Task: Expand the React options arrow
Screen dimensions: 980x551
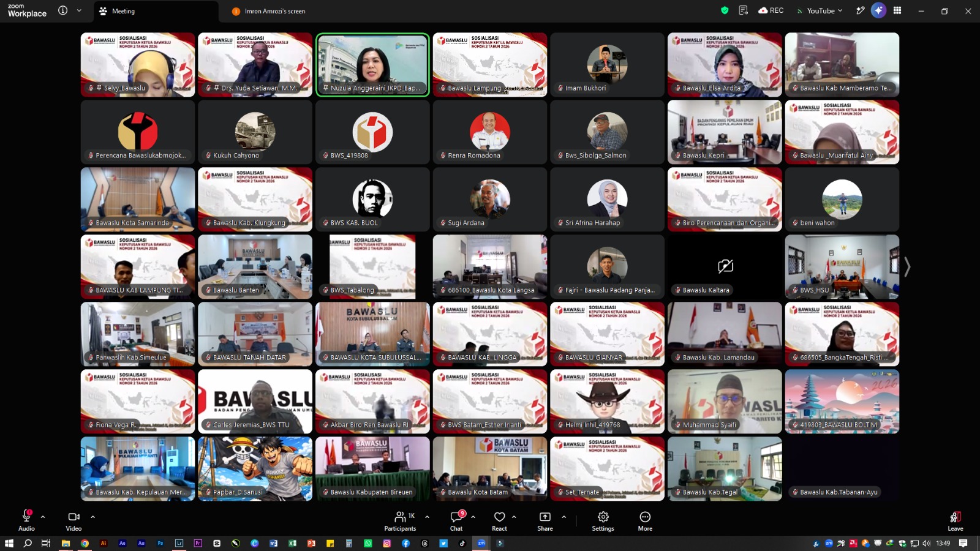Action: (x=514, y=517)
